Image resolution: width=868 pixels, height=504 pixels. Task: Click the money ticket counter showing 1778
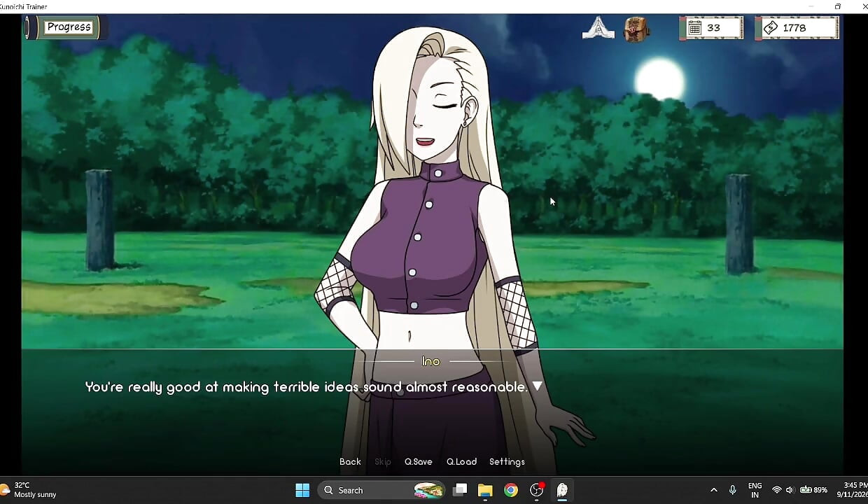point(797,28)
